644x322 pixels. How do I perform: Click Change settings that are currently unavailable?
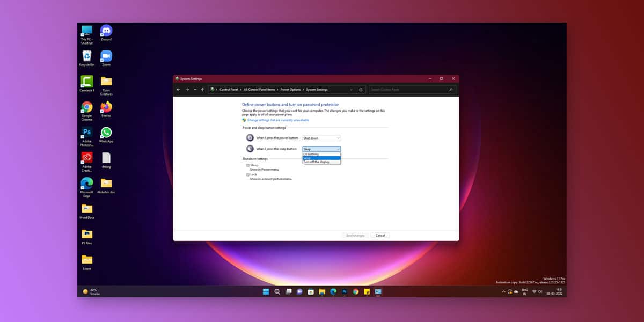[278, 120]
